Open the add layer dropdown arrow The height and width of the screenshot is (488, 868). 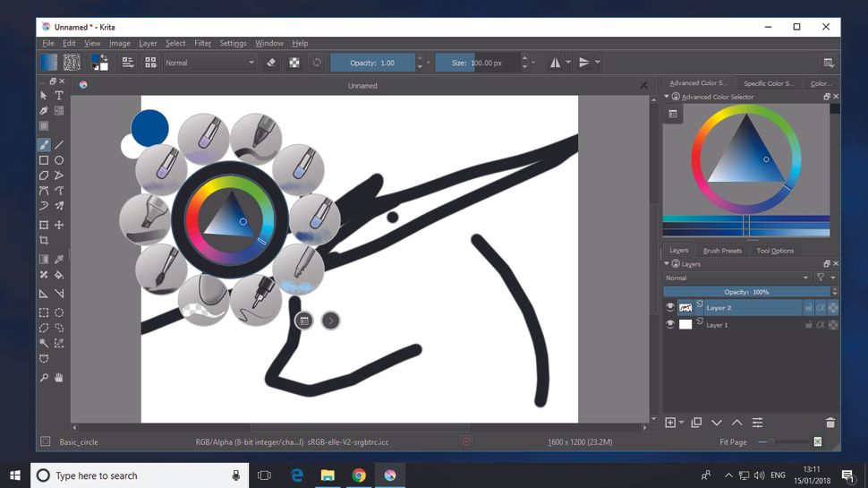point(682,423)
